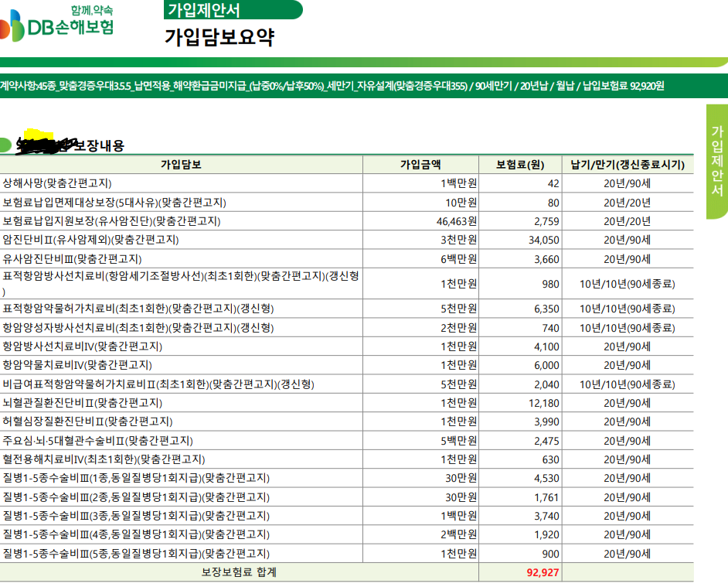This screenshot has width=728, height=587.
Task: Select the 보험료납입면제대상보장(5대사유) row
Action: pos(347,203)
